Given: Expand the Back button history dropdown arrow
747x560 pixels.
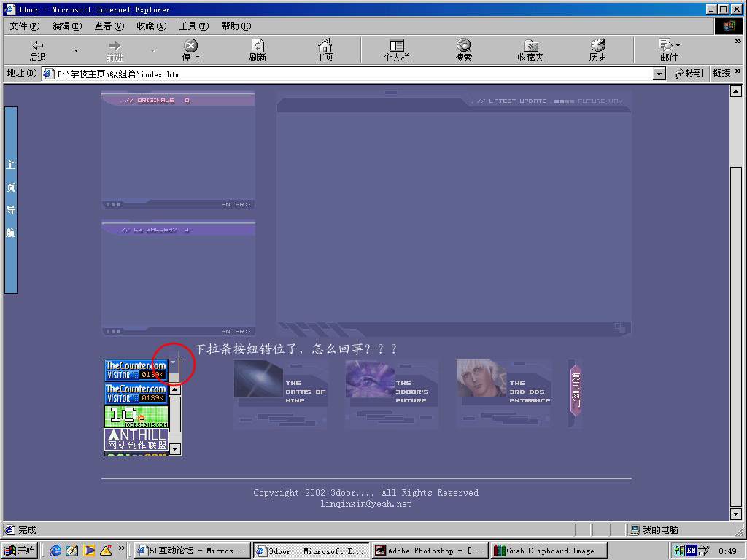Looking at the screenshot, I should (76, 50).
